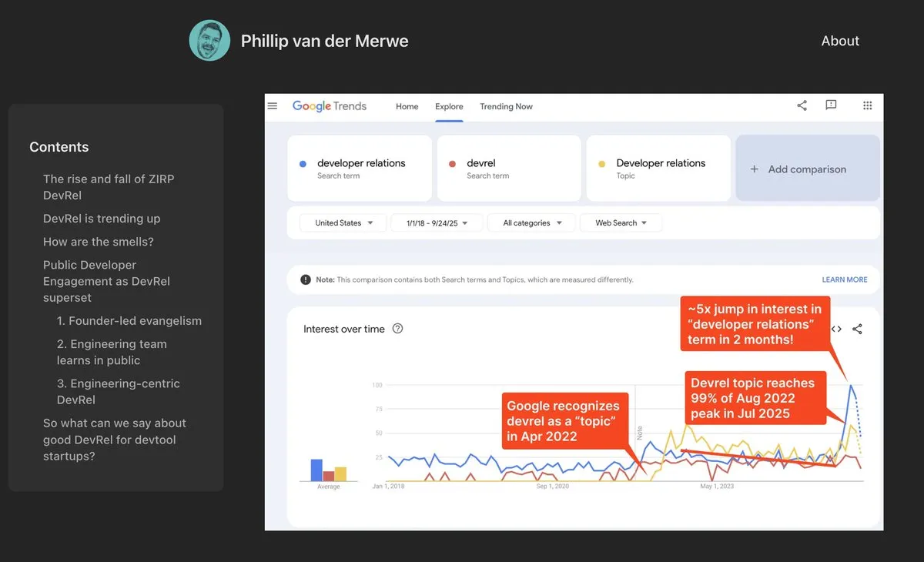
Task: Go to the Home tab in Trends
Action: tap(407, 106)
